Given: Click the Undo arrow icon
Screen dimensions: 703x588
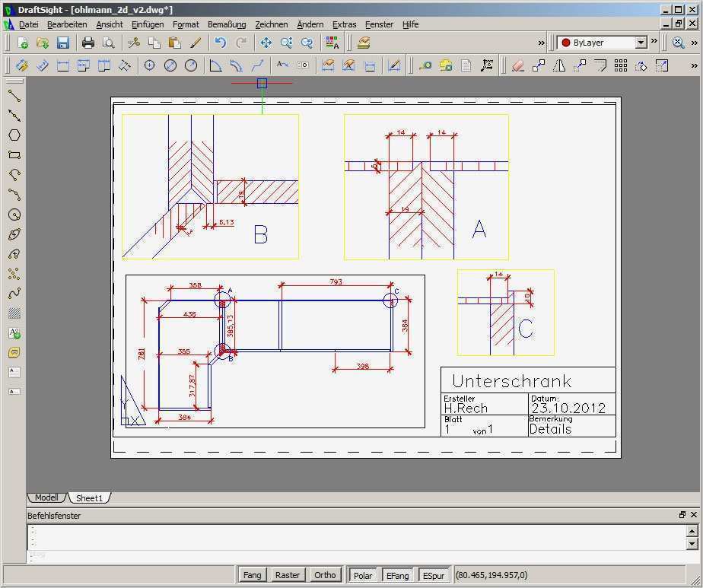Looking at the screenshot, I should [220, 43].
